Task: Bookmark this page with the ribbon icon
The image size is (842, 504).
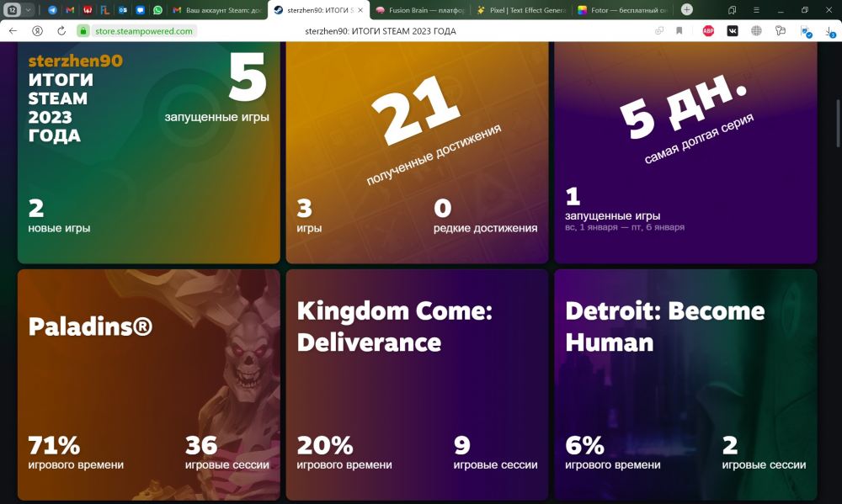Action: pos(679,31)
